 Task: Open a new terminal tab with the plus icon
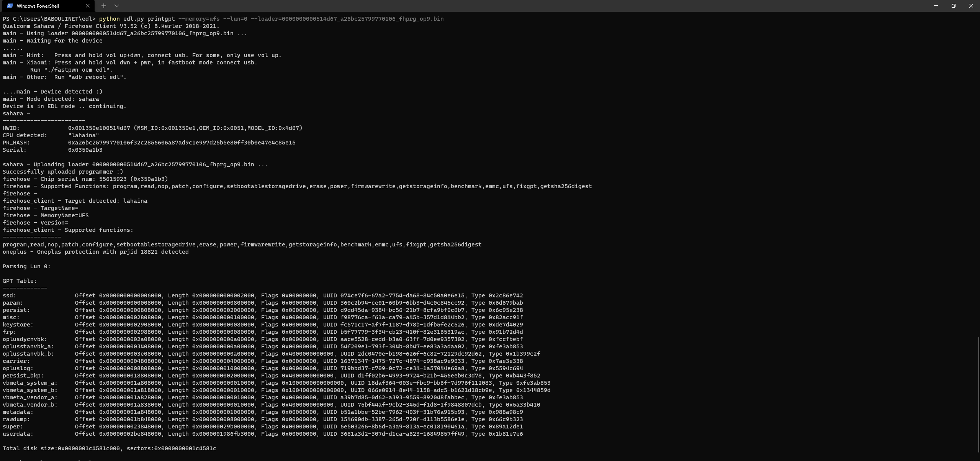[104, 6]
